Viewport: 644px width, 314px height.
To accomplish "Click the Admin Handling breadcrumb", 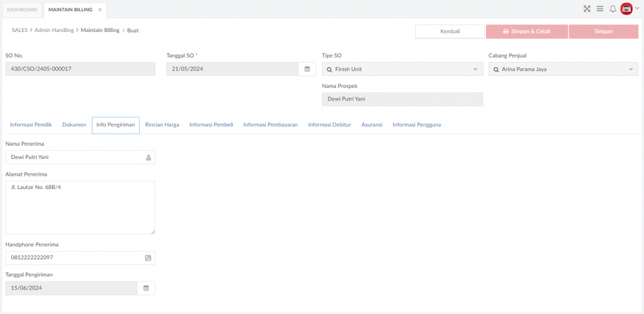I will [x=54, y=30].
